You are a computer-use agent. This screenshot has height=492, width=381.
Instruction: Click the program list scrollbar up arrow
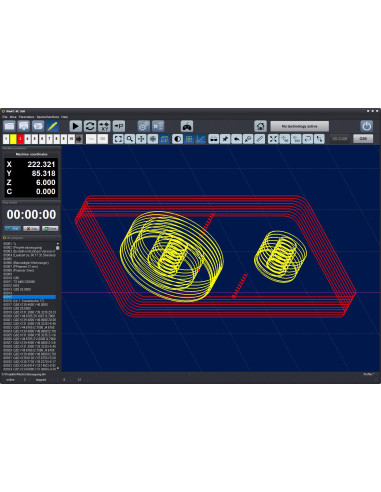tap(58, 244)
